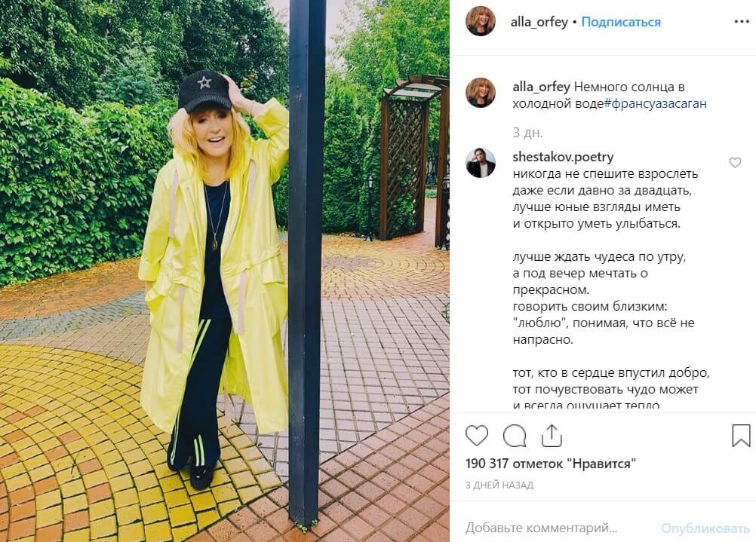This screenshot has height=542, width=756.
Task: Open the 3 ДНЕЙ НАЗАД timestamp
Action: click(x=499, y=485)
